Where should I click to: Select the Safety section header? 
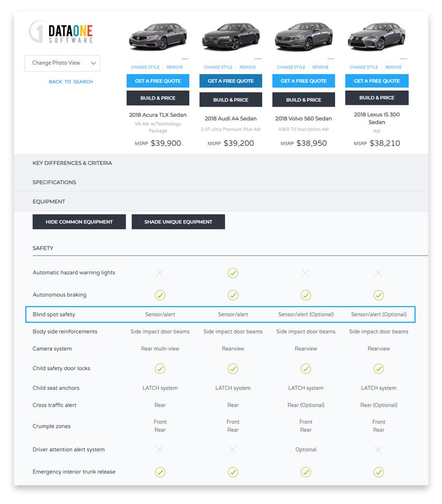(x=43, y=248)
